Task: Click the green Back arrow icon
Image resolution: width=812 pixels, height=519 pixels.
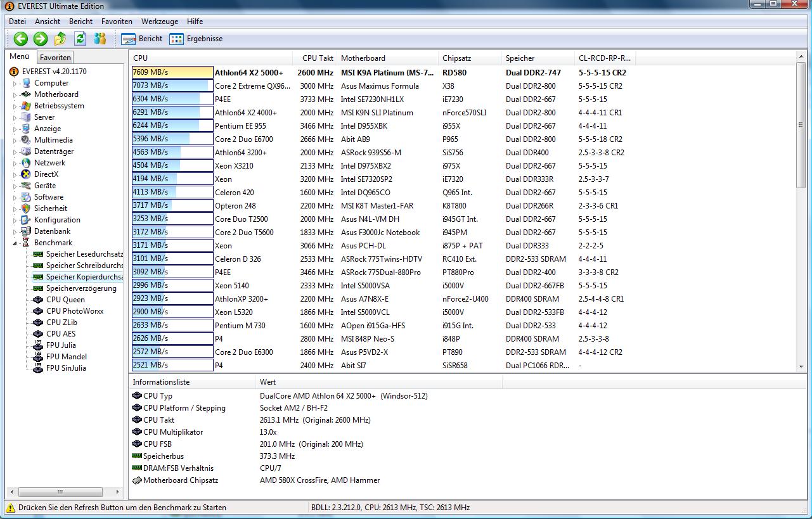Action: tap(21, 39)
